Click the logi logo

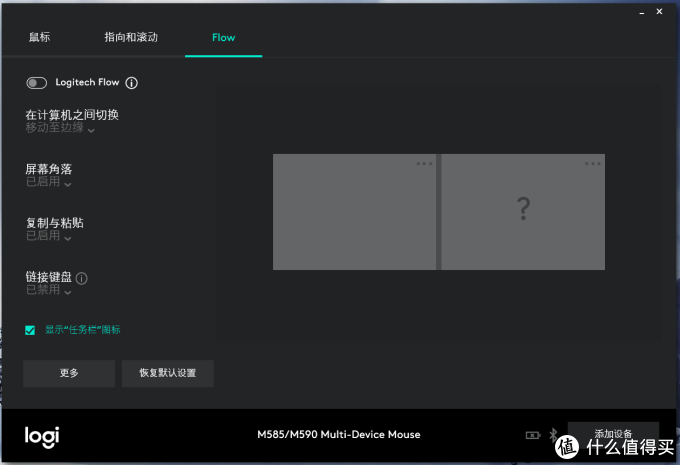pyautogui.click(x=42, y=437)
